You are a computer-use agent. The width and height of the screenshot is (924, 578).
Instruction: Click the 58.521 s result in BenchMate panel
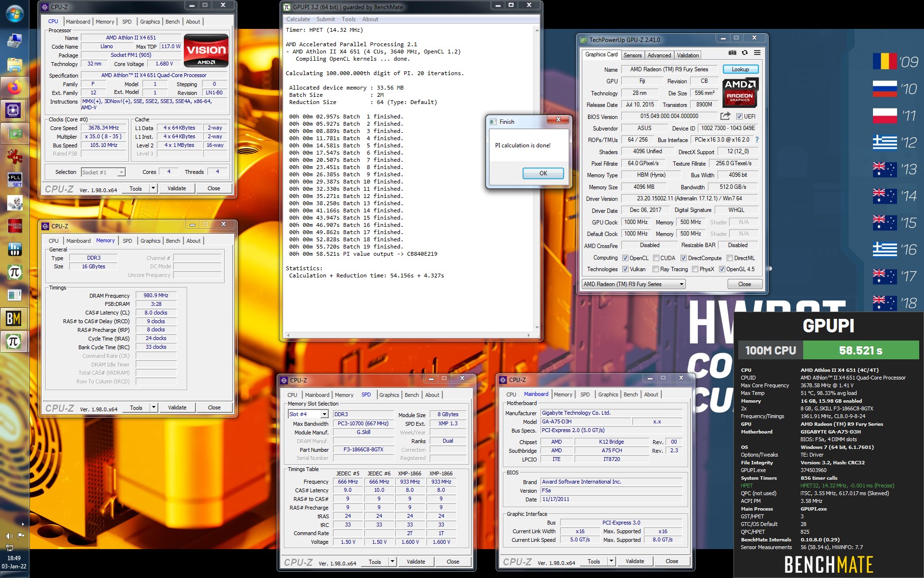[x=861, y=351]
